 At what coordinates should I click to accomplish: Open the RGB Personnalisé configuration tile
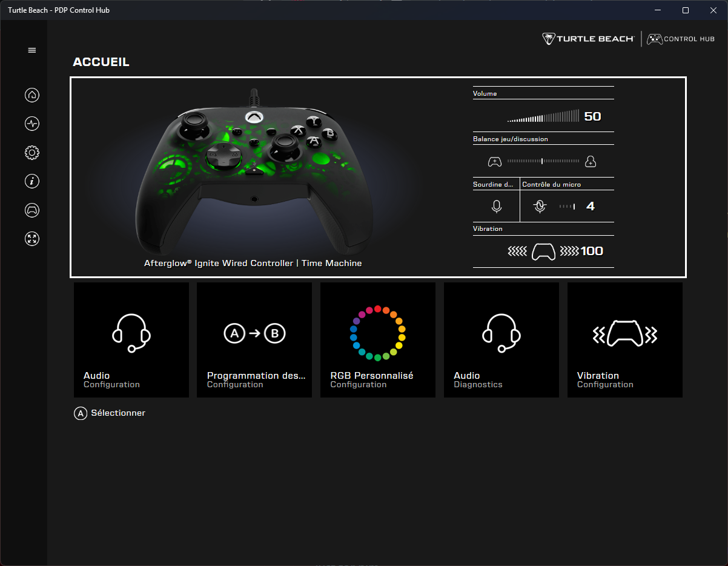click(x=377, y=339)
